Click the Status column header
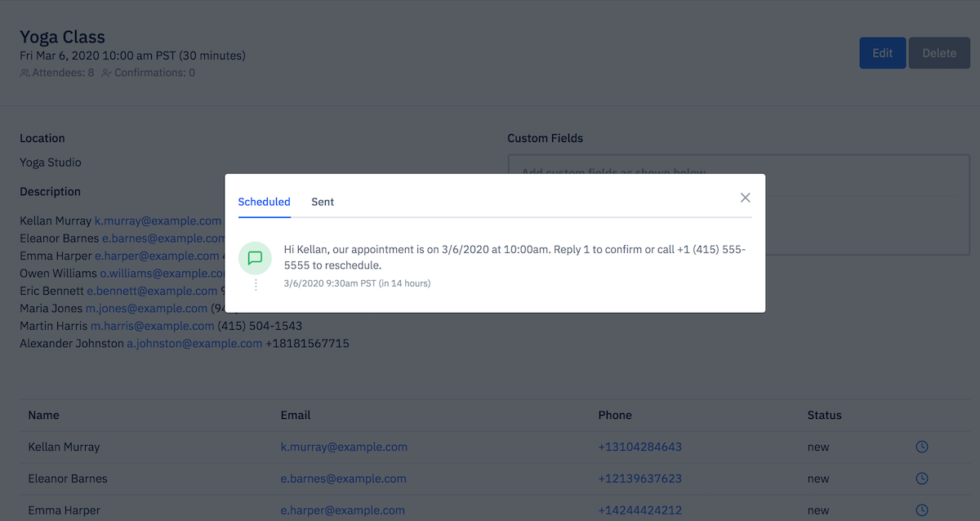 [x=824, y=415]
